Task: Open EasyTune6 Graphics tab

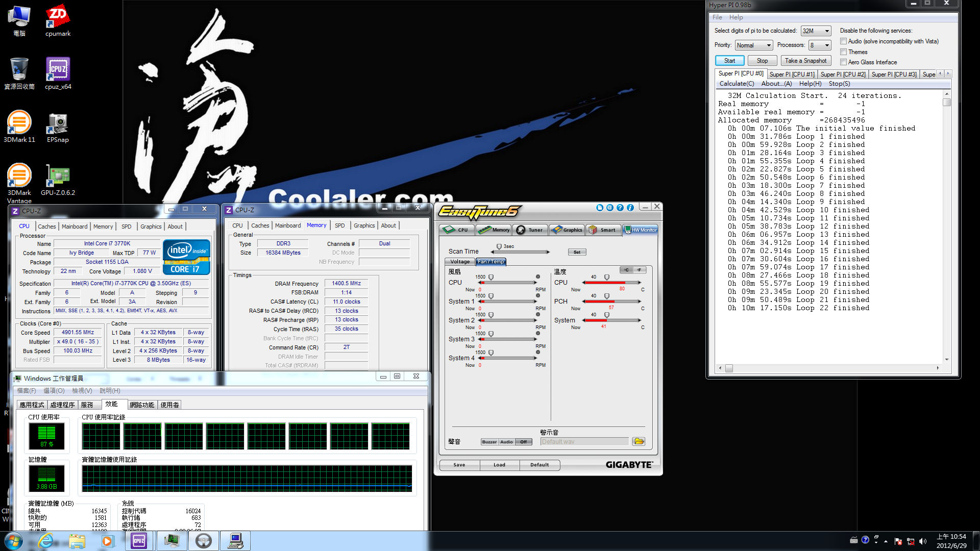Action: [568, 230]
